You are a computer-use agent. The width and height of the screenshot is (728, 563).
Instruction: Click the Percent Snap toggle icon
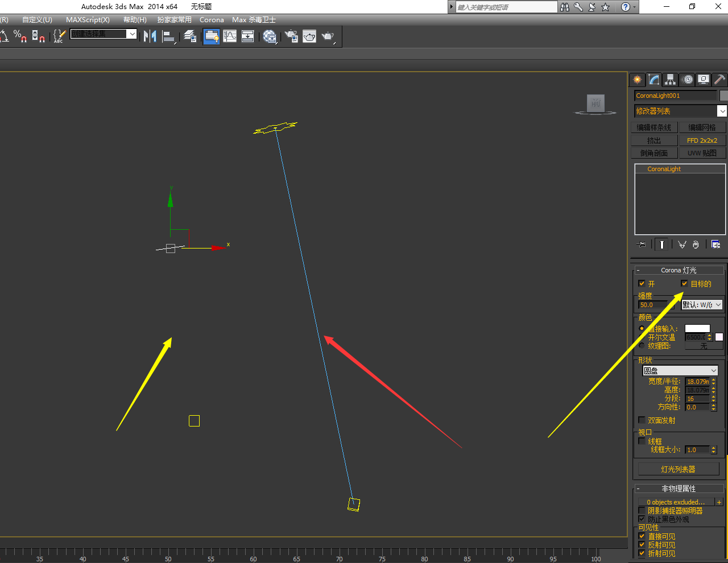point(20,36)
